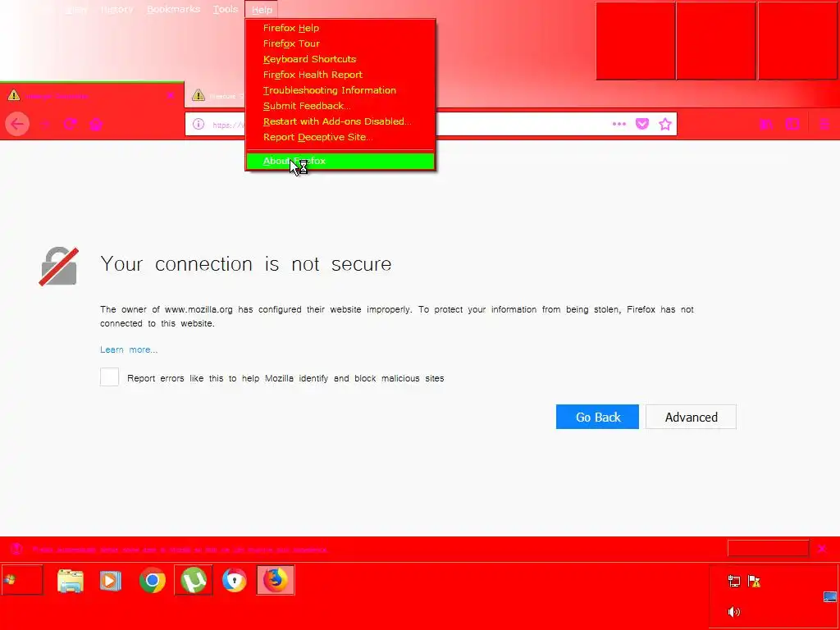
Task: Open the shield browser taskbar icon
Action: 235,580
